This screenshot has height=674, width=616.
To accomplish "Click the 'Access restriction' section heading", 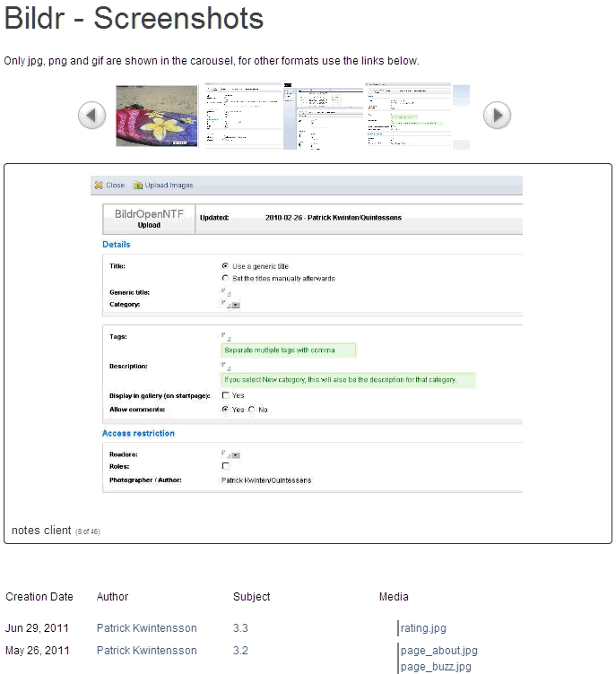I will (138, 433).
